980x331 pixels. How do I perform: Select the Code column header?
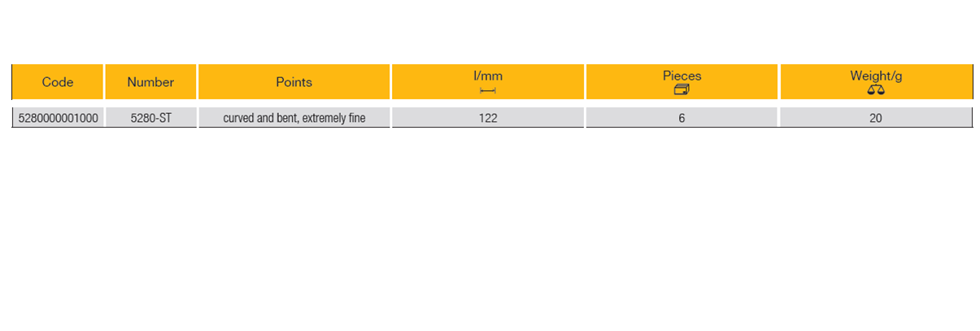(58, 82)
